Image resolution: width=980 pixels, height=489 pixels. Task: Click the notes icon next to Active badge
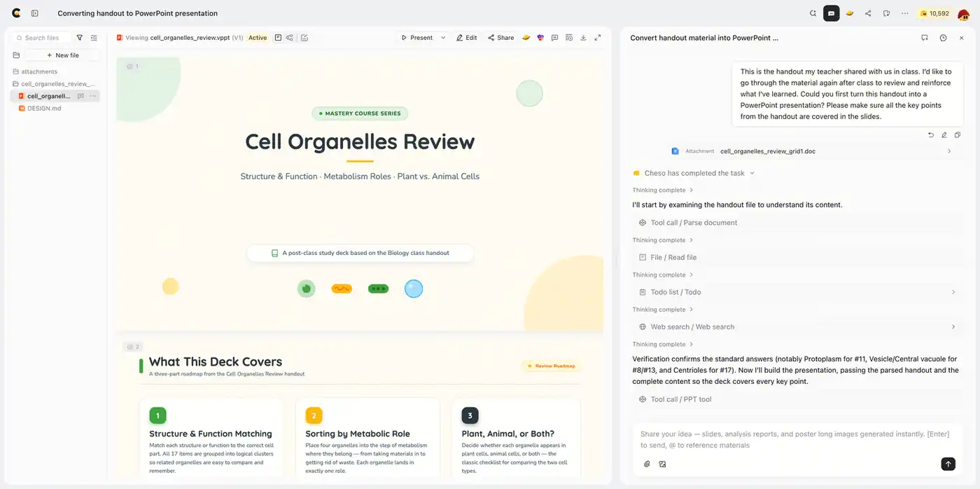278,38
